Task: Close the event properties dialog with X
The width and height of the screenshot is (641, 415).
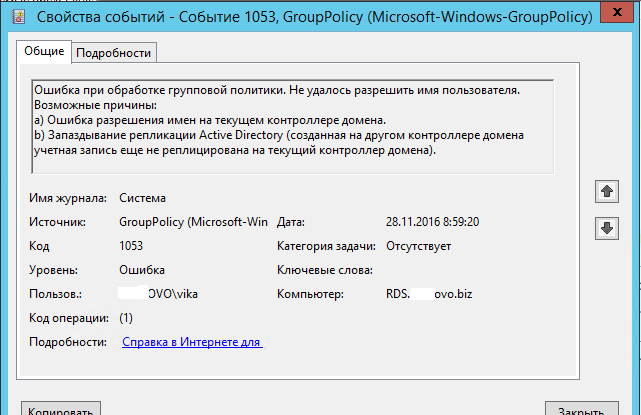Action: pyautogui.click(x=617, y=12)
